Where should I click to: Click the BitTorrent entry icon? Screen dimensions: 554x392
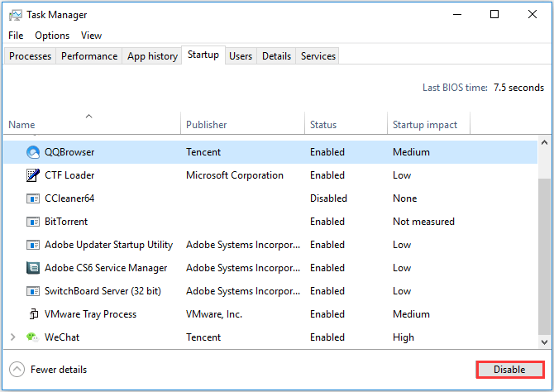[33, 222]
